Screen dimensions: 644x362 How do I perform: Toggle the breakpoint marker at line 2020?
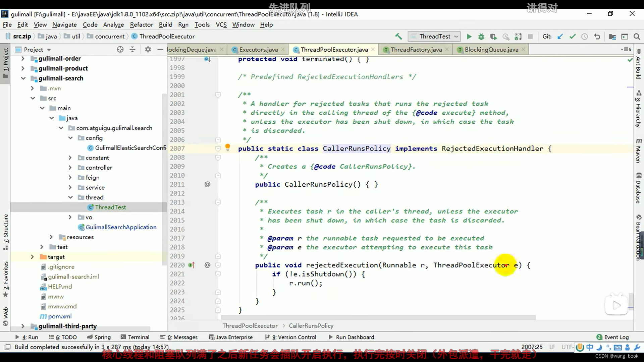coord(191,265)
